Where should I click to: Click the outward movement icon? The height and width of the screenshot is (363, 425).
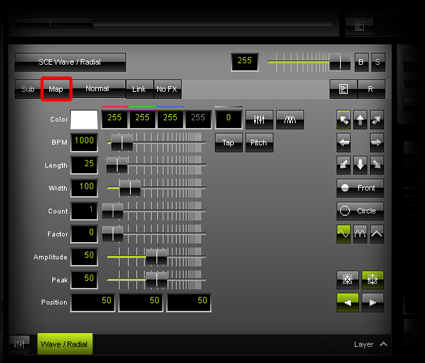coord(372,280)
